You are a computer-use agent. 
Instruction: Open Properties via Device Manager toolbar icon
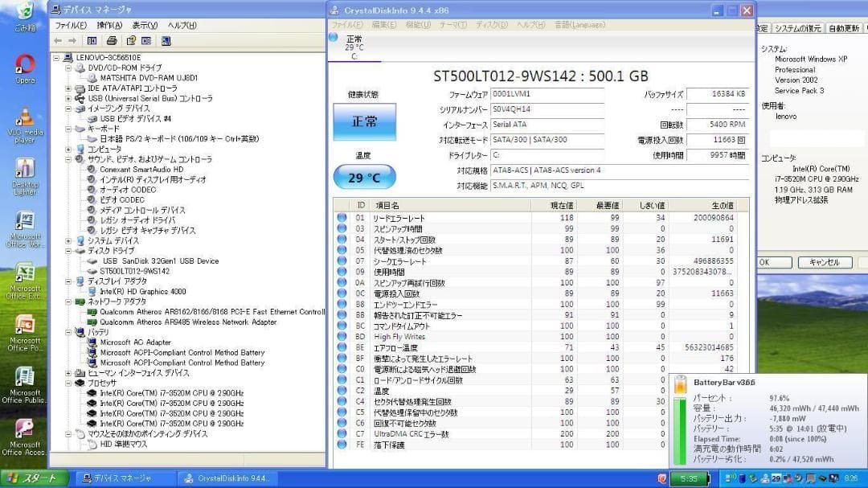pyautogui.click(x=145, y=40)
